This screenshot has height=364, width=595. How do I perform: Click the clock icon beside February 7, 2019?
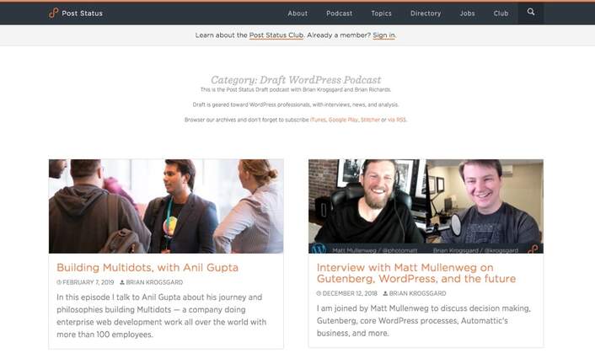pos(59,282)
